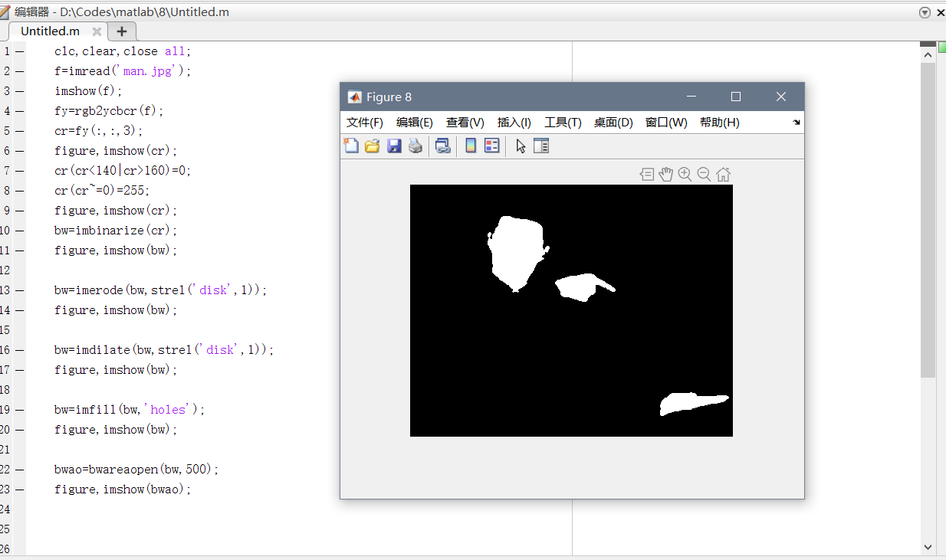Insert a colorbar via the toolbar icon
The width and height of the screenshot is (946, 560).
click(x=471, y=146)
